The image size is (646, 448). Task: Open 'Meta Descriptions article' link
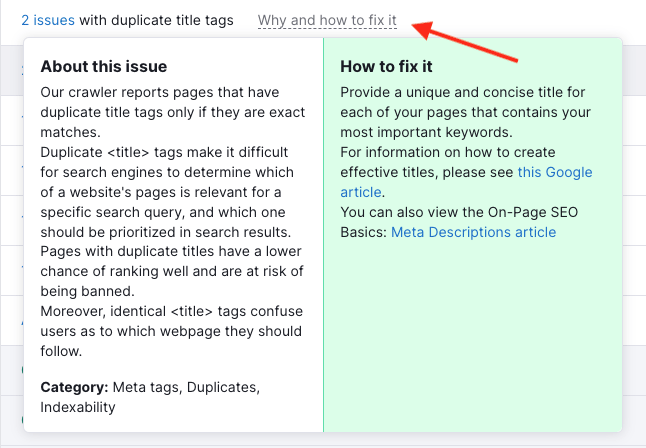click(473, 232)
